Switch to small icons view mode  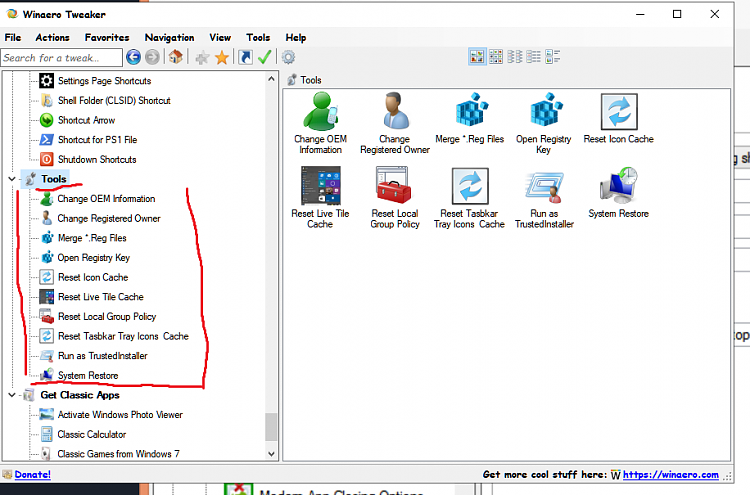514,56
